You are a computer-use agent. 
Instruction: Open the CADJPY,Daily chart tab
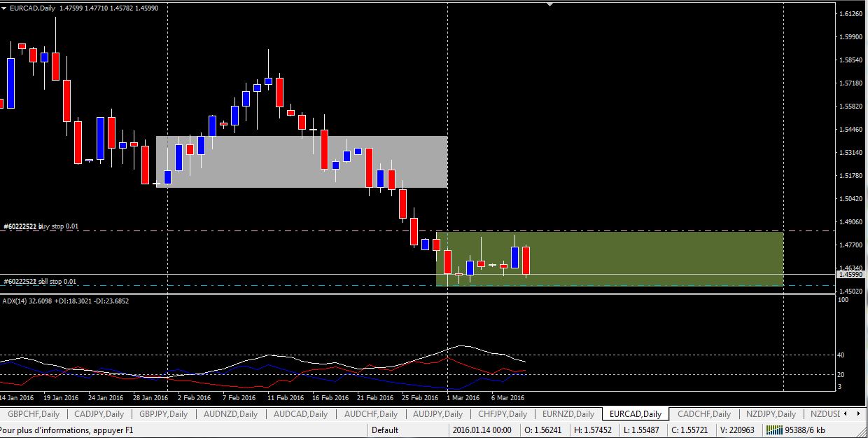99,414
